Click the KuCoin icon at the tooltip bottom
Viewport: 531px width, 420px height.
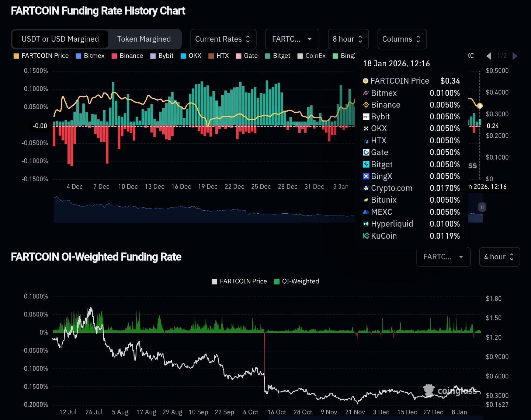click(x=365, y=236)
